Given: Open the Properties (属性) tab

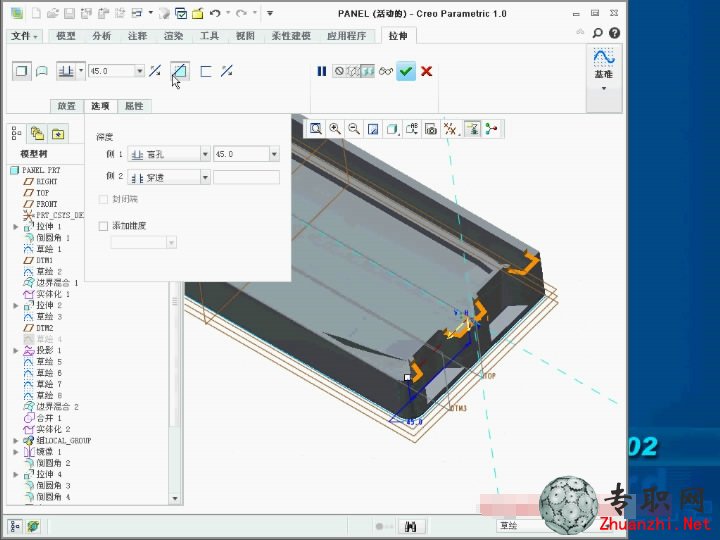Looking at the screenshot, I should tap(134, 106).
